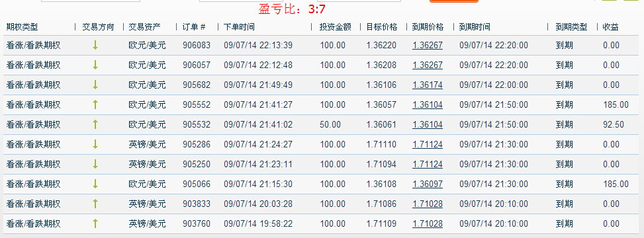
Task: Click target price 1.71109
Action: pyautogui.click(x=381, y=223)
